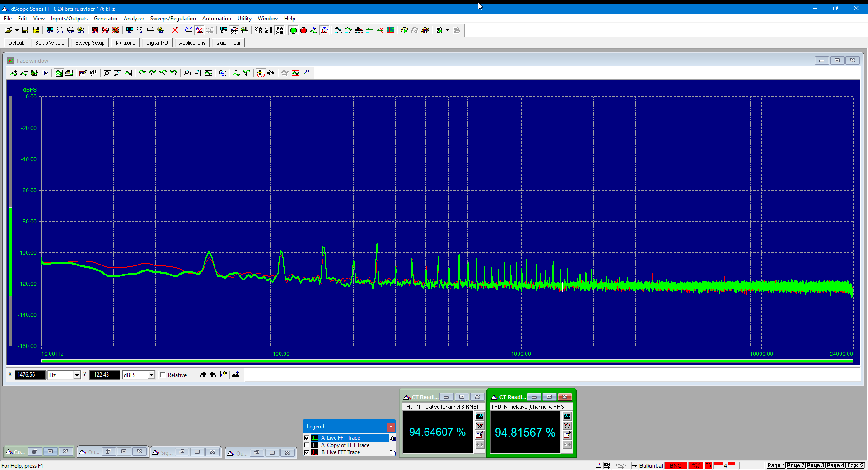
Task: Click the green horizontal range bar under graph
Action: (x=447, y=361)
